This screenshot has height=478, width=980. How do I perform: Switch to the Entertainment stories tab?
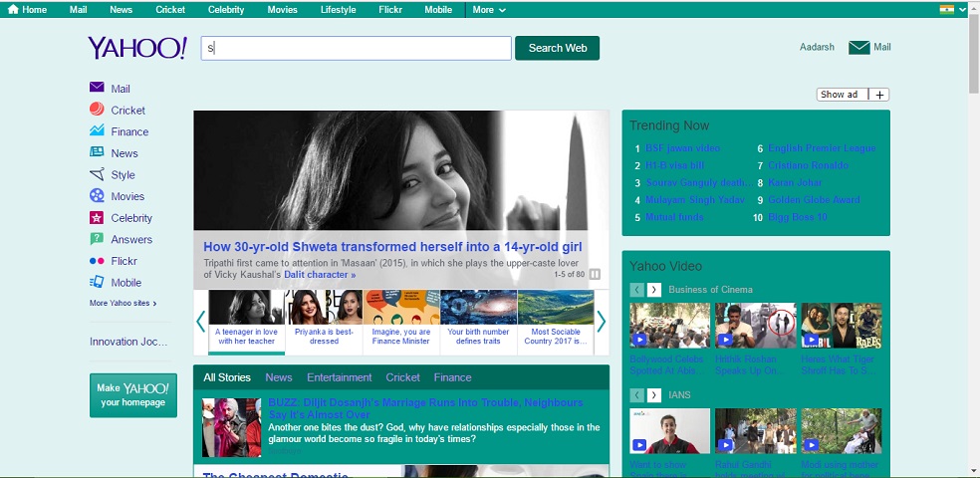(x=340, y=377)
